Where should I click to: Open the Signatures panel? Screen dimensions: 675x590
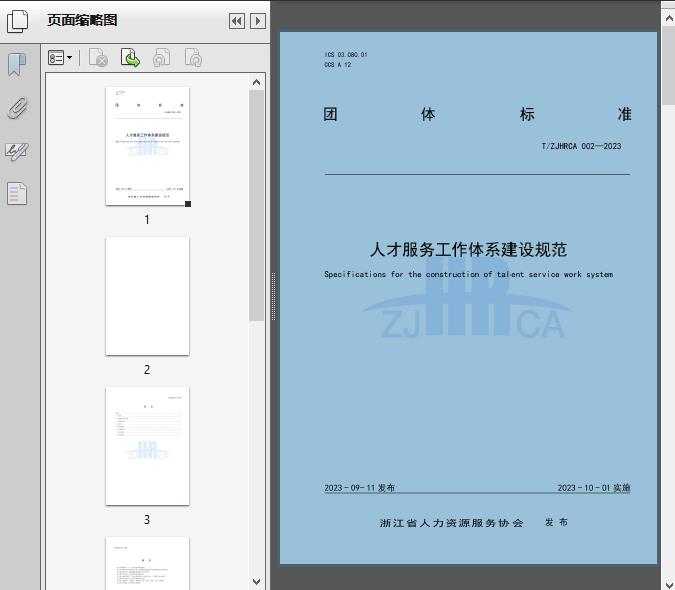[x=17, y=151]
